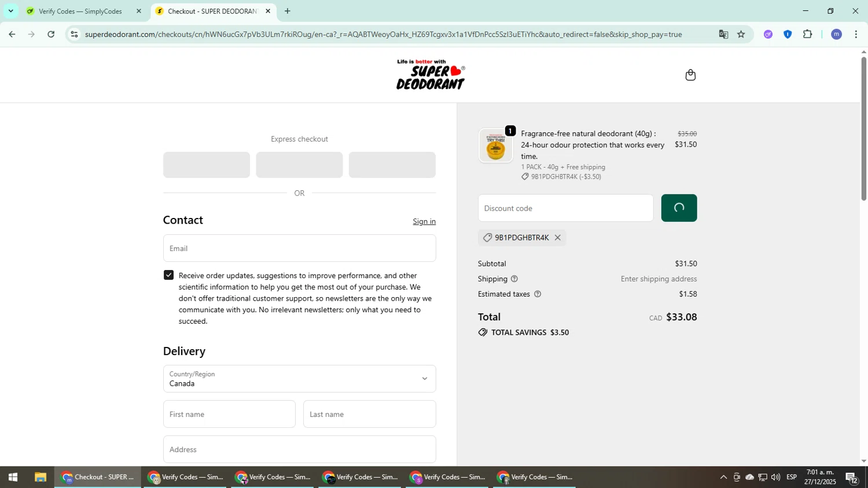
Task: View site information icon in address bar
Action: [74, 34]
